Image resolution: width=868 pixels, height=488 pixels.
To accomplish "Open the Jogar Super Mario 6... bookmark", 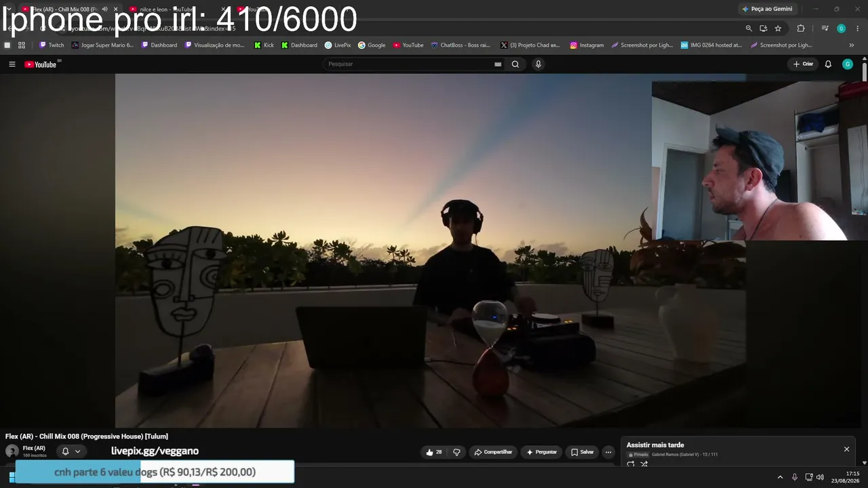I will (103, 45).
